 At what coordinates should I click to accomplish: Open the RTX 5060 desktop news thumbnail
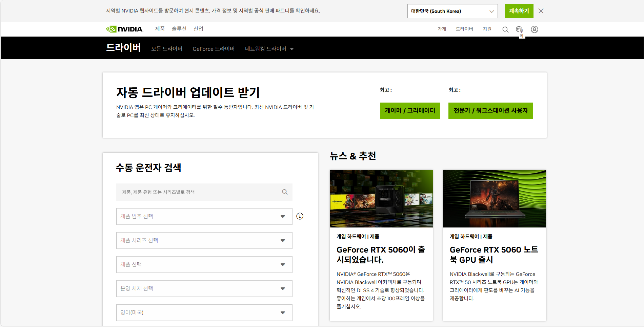pyautogui.click(x=381, y=199)
